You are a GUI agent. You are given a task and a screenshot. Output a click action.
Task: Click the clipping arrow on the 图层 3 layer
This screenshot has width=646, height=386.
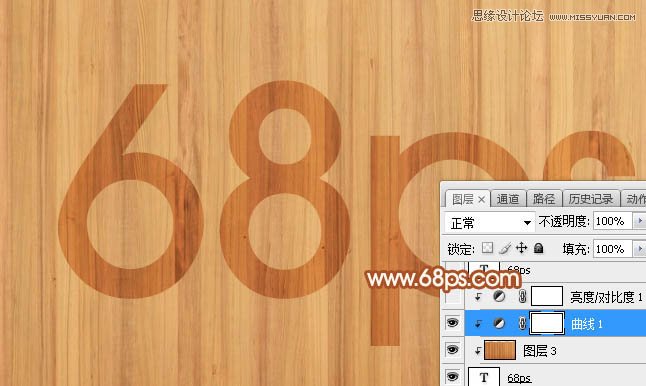[x=477, y=351]
